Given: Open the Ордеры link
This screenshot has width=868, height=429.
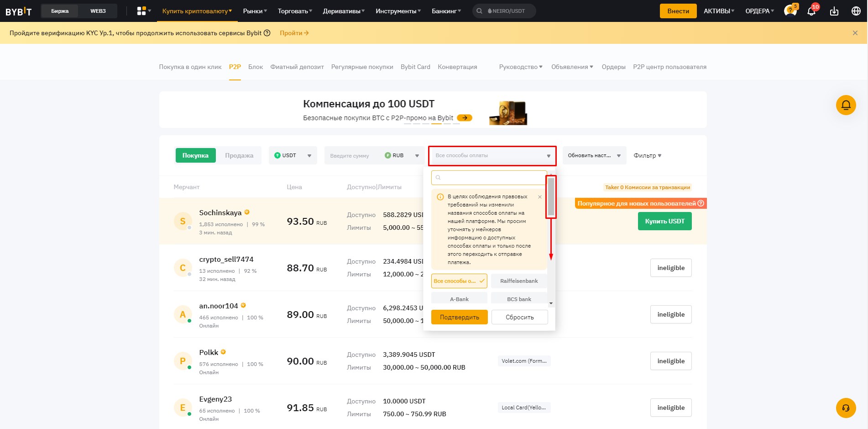Looking at the screenshot, I should pyautogui.click(x=614, y=67).
